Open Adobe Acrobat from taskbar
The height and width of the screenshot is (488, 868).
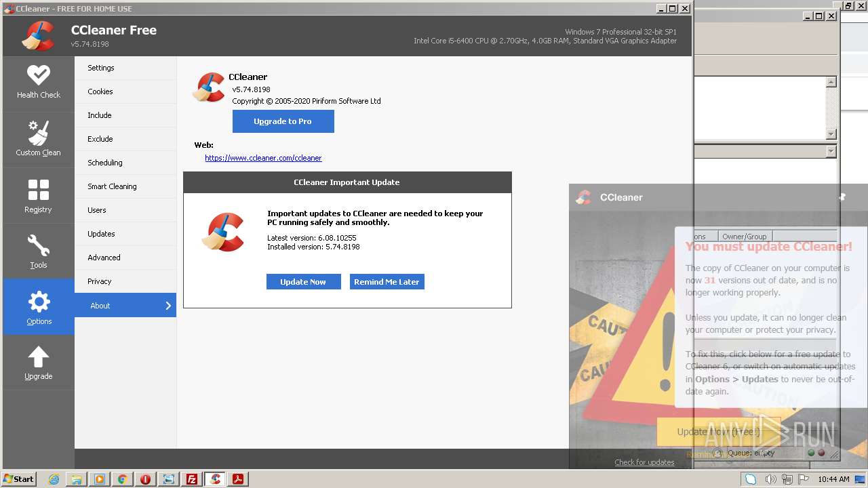238,479
